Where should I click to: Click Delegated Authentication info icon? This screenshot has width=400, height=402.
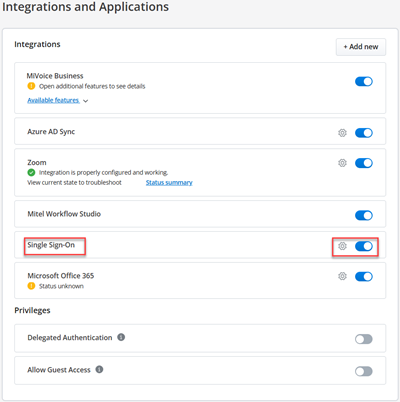pyautogui.click(x=121, y=337)
